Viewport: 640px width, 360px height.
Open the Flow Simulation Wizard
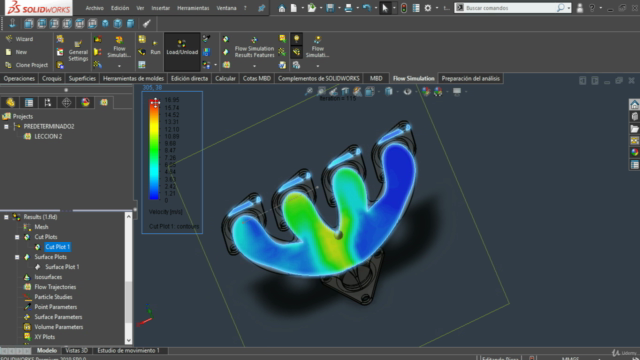point(19,39)
